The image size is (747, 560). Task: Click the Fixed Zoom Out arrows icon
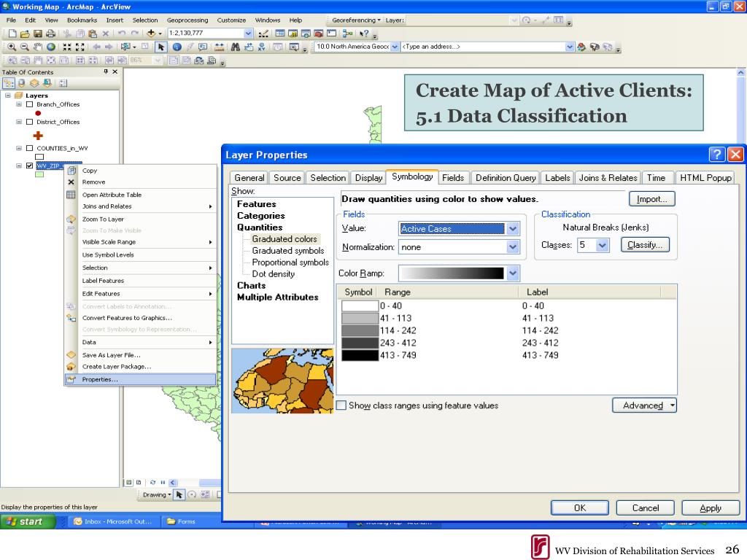(80, 47)
